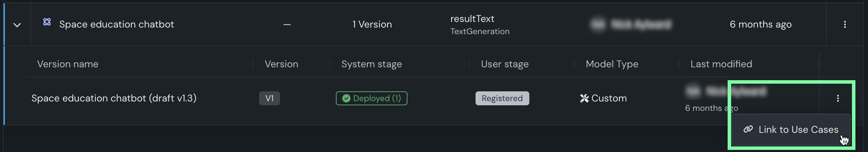Open Space education chatbot (draft v1.3) version
This screenshot has height=152, width=868.
(x=114, y=98)
